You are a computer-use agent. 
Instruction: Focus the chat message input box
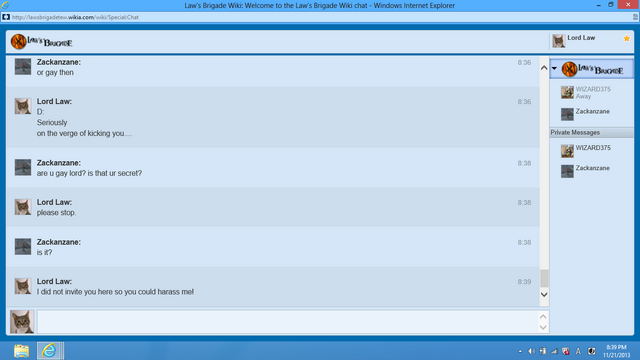click(288, 322)
